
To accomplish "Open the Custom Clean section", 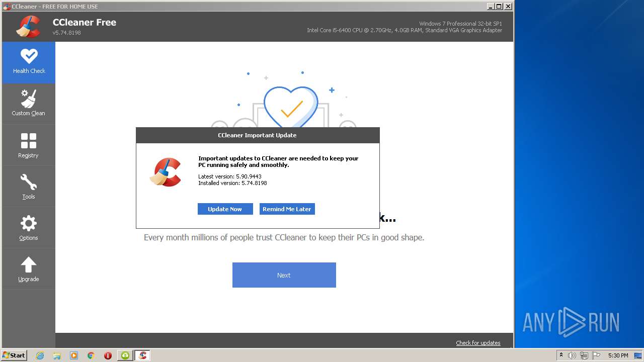I will click(x=29, y=104).
